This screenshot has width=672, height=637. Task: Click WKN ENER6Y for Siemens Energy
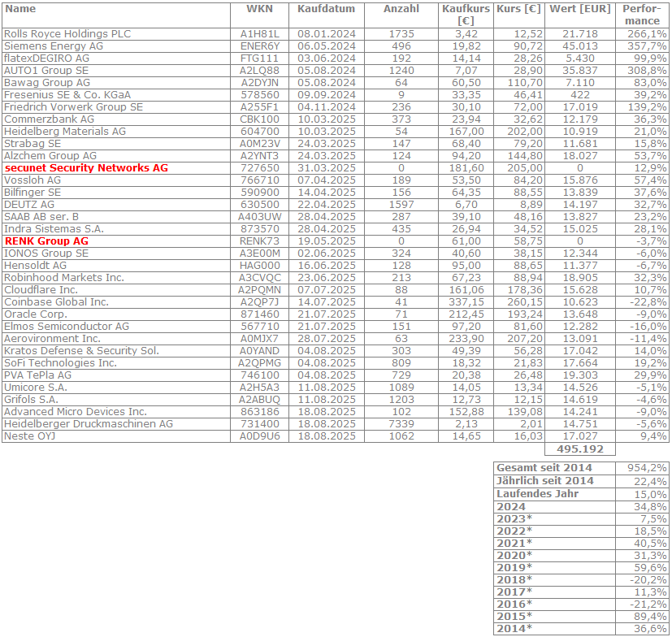coord(260,46)
